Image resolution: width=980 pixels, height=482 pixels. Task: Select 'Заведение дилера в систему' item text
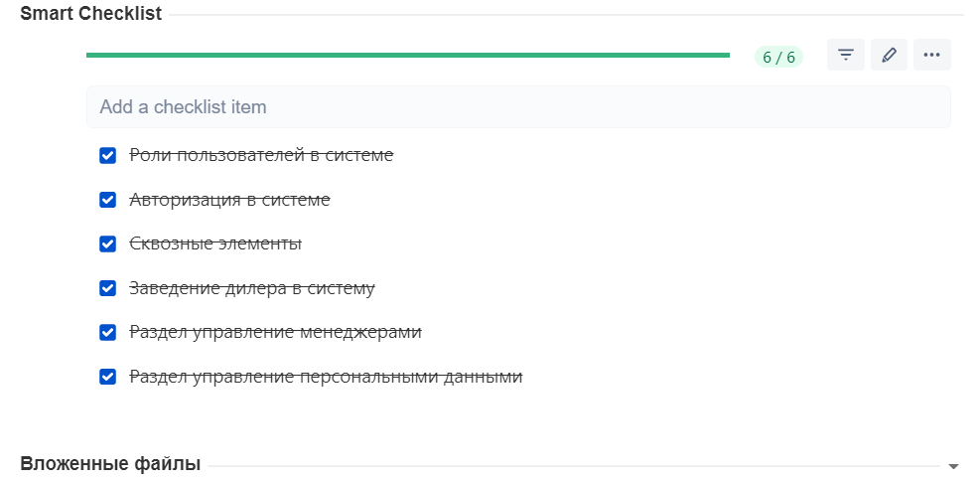(252, 288)
